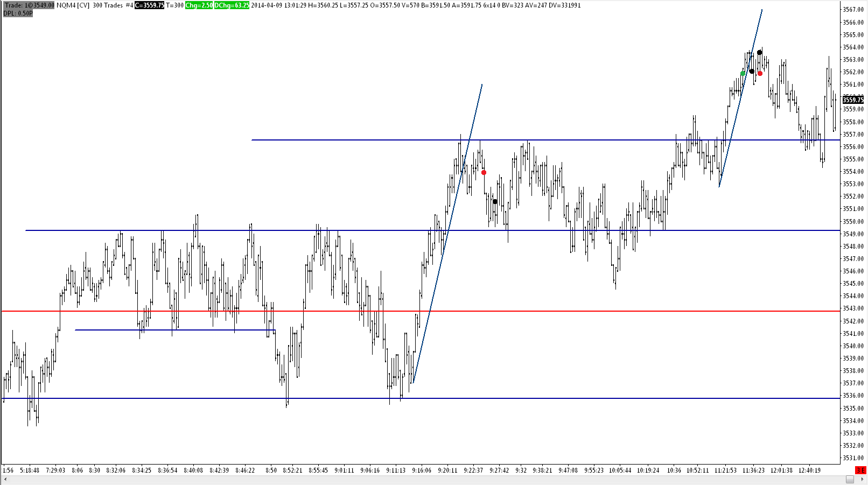Image resolution: width=868 pixels, height=485 pixels.
Task: Click the right scroll arrow of the chart scrollbar
Action: click(x=862, y=479)
